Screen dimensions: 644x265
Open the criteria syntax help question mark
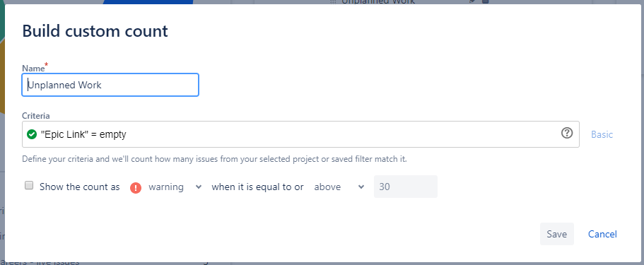pyautogui.click(x=567, y=133)
